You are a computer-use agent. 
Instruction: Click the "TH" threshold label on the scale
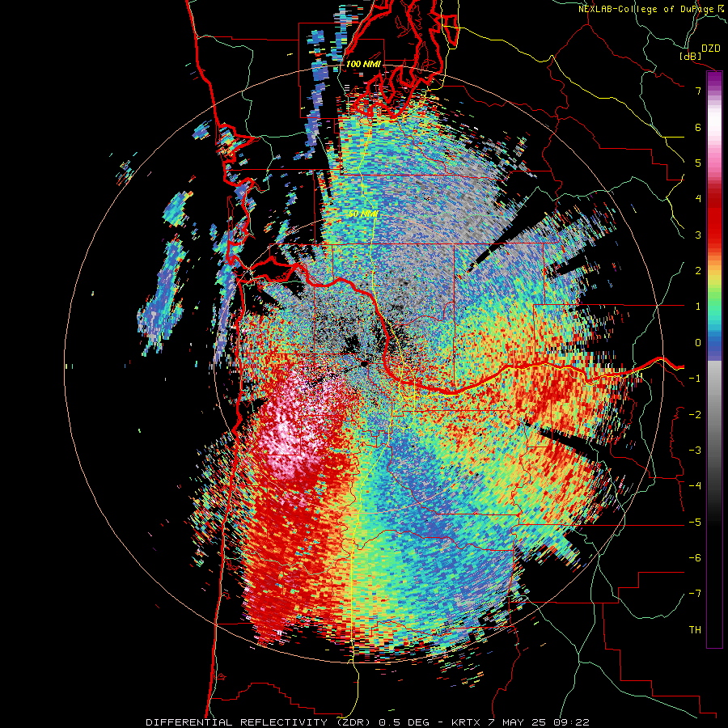tap(695, 630)
